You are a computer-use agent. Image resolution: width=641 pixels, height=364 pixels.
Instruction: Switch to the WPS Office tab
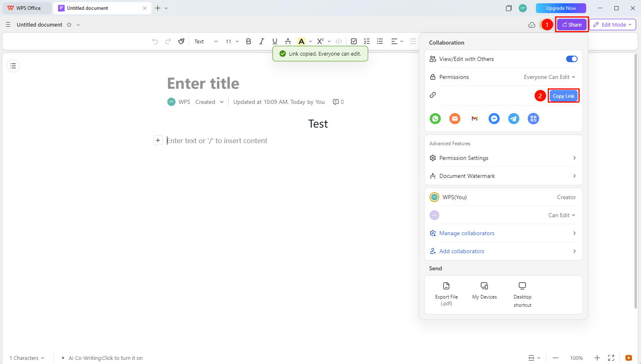pyautogui.click(x=27, y=8)
